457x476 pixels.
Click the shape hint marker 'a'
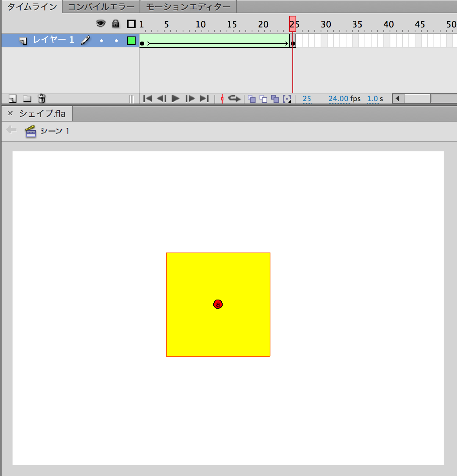point(218,304)
